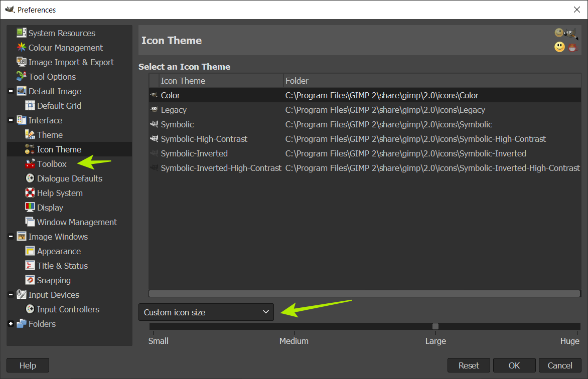Click the Snapping icon
The width and height of the screenshot is (588, 379).
tap(30, 280)
